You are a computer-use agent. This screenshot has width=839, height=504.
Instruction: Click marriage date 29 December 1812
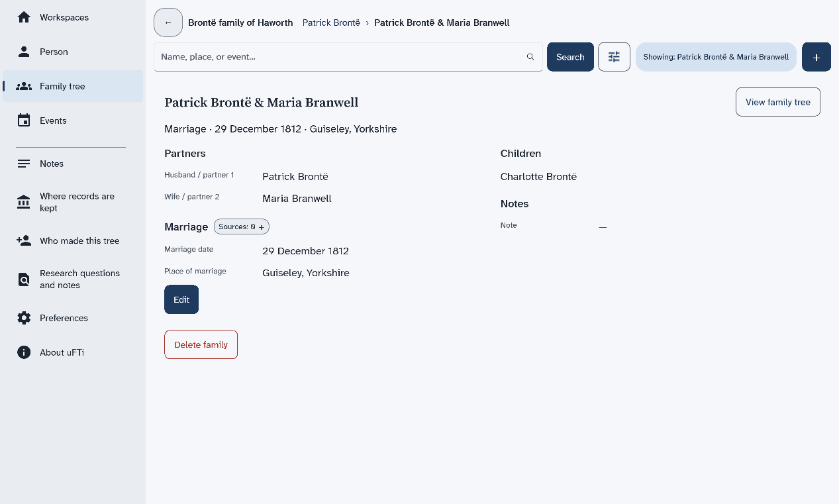tap(305, 251)
